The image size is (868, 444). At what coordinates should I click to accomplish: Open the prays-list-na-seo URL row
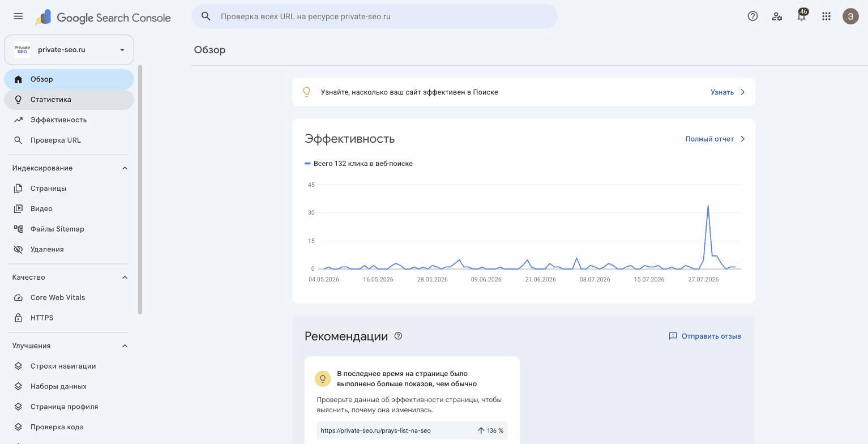pos(412,430)
